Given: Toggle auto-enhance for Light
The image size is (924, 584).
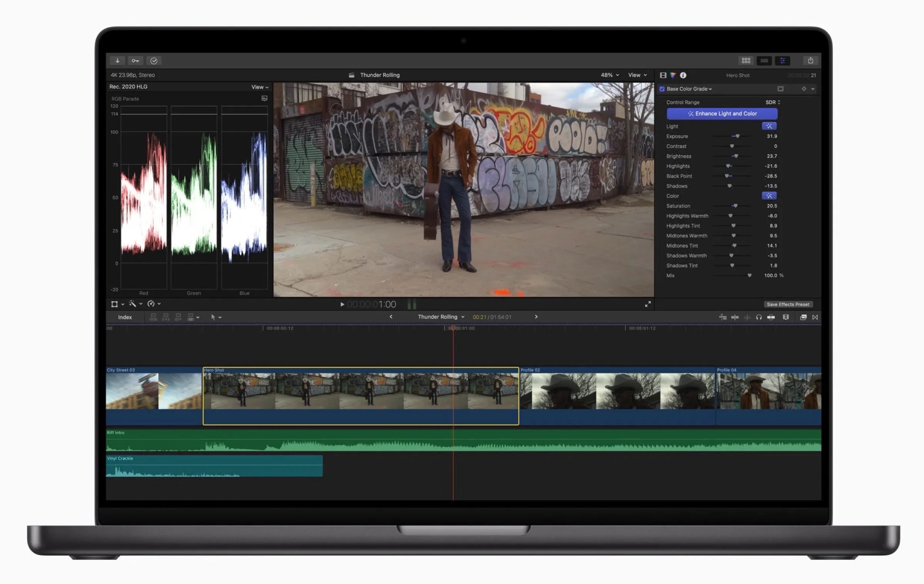Looking at the screenshot, I should (769, 126).
